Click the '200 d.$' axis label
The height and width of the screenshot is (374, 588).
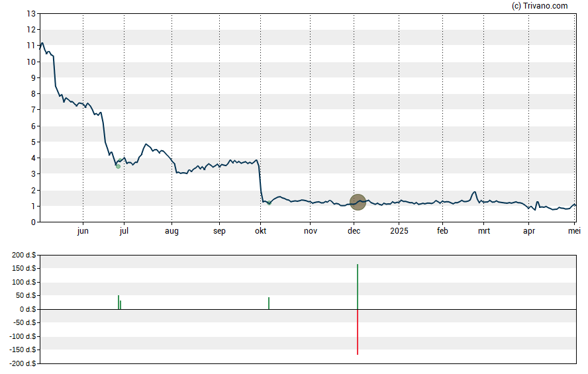point(24,256)
